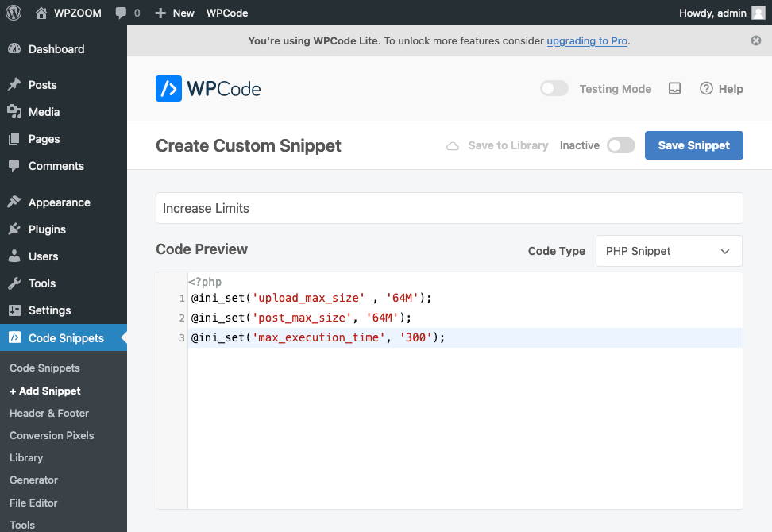The image size is (772, 532).
Task: Open the Code Type dropdown
Action: point(669,251)
